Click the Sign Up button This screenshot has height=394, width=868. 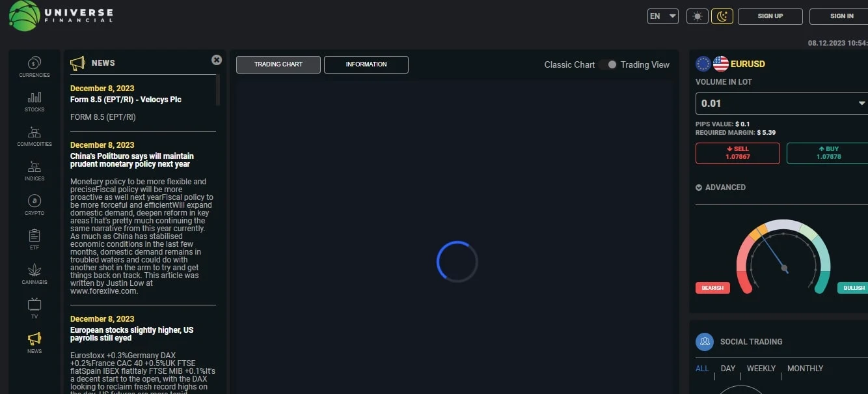click(770, 16)
